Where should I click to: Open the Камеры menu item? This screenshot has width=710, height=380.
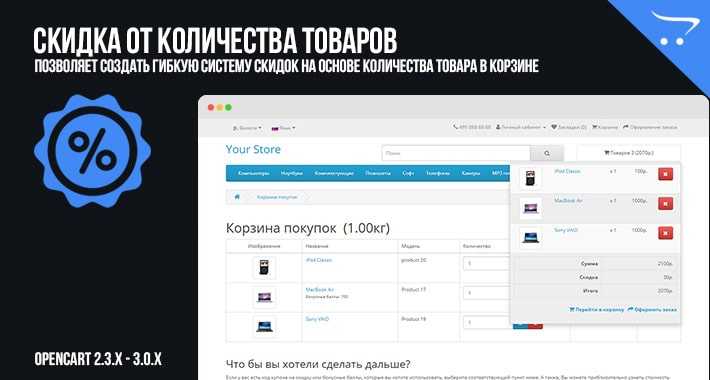point(471,173)
